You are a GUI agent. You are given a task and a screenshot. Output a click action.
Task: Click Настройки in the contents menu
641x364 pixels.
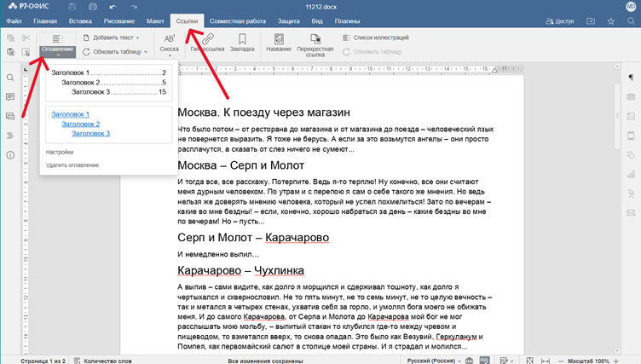pyautogui.click(x=59, y=152)
